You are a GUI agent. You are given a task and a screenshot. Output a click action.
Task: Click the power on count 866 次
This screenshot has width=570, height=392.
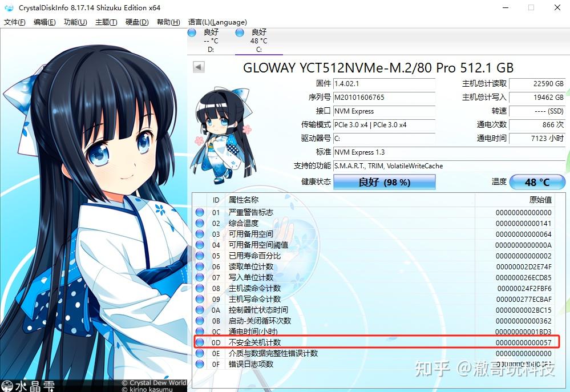pos(537,125)
